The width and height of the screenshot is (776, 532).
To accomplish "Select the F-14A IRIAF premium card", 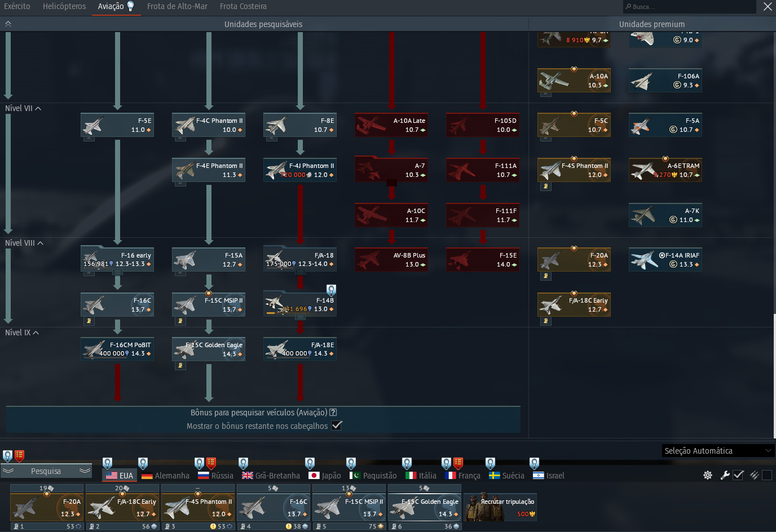I will 665,259.
